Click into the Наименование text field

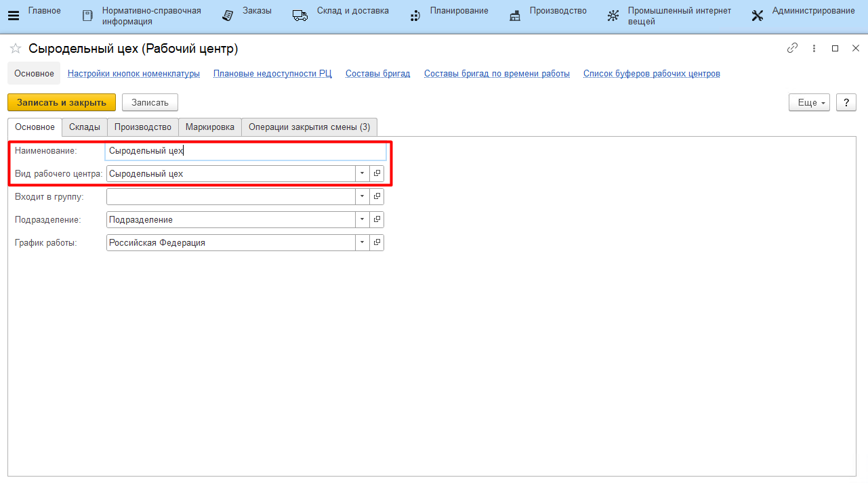(245, 151)
